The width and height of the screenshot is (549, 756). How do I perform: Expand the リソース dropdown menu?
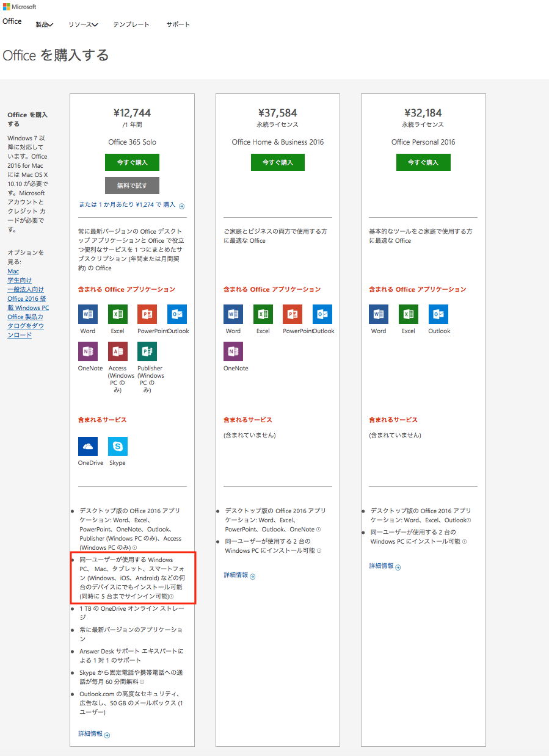[x=83, y=24]
